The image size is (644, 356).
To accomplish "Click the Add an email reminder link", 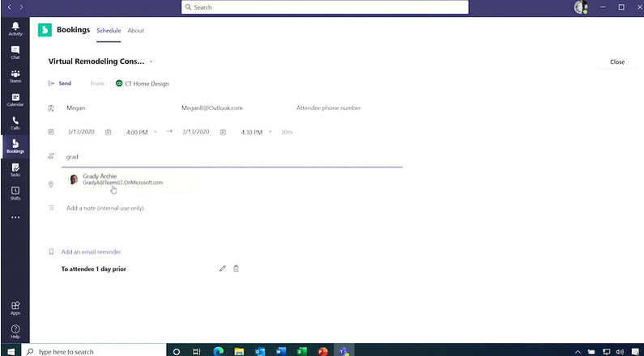I will coord(92,252).
